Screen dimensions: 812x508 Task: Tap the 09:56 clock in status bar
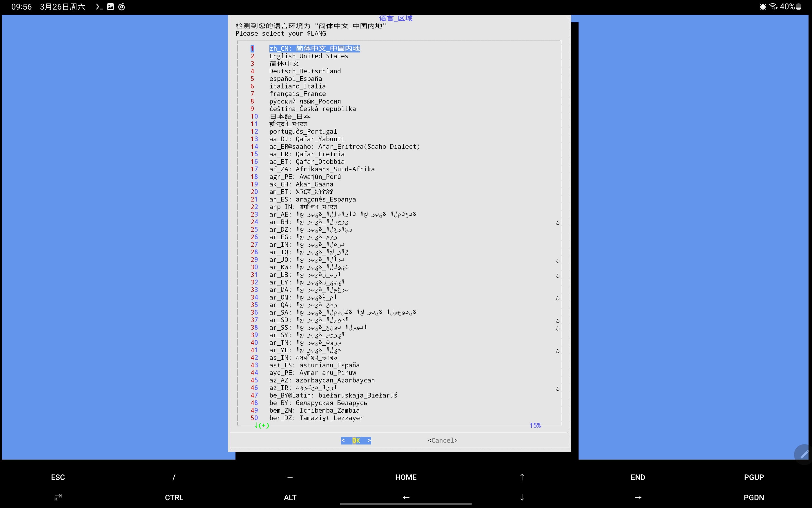pyautogui.click(x=21, y=7)
